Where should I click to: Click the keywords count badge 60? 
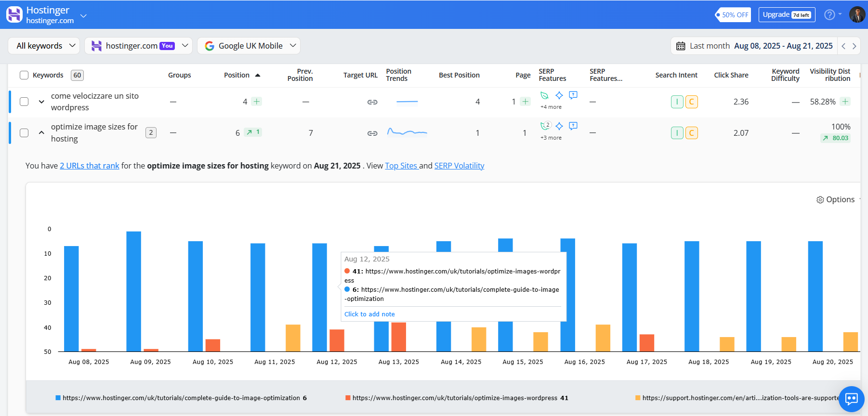pyautogui.click(x=77, y=75)
